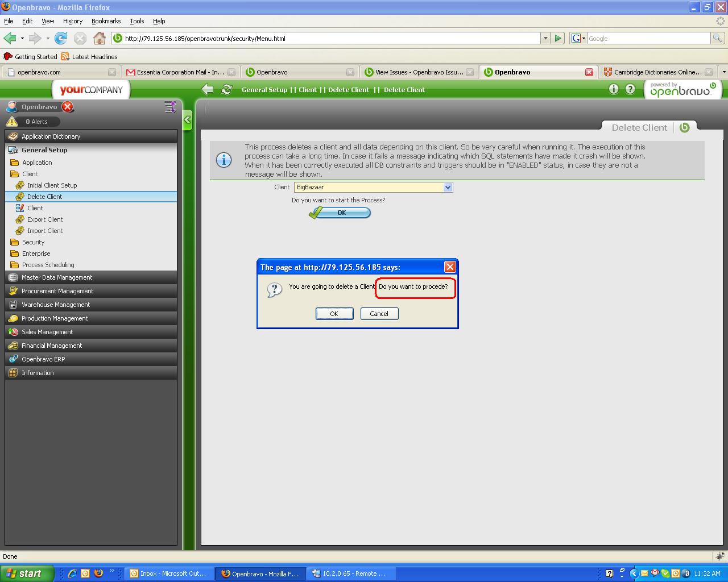Click Cancel in the confirmation dialog
The image size is (728, 582).
tap(379, 314)
